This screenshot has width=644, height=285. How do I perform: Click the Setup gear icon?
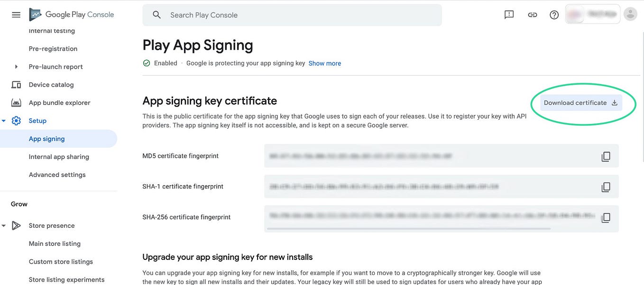[16, 121]
